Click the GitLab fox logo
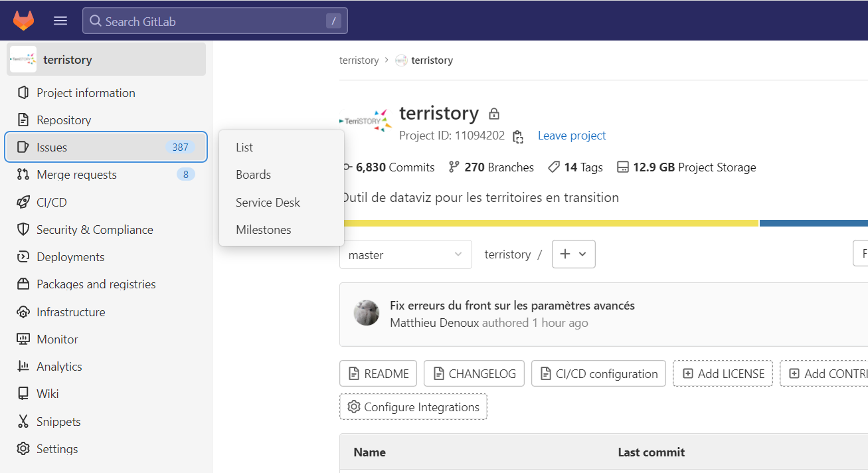Viewport: 868px width, 473px height. (23, 21)
